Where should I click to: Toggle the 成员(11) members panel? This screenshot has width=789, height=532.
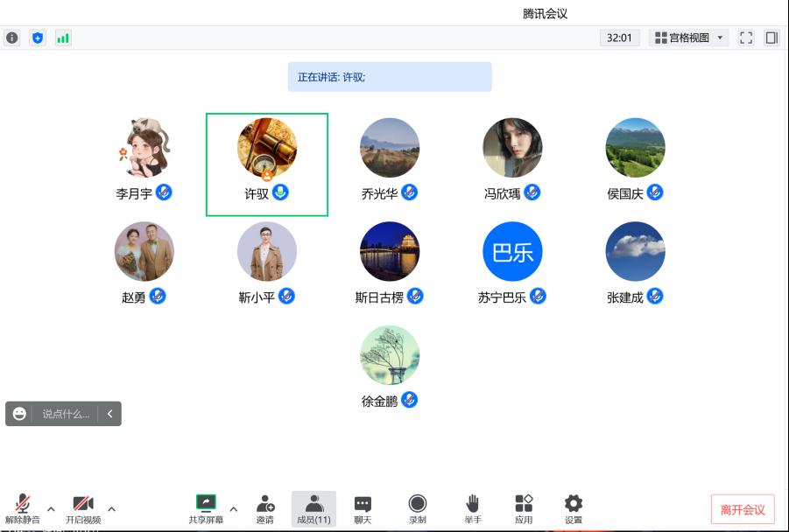coord(313,508)
